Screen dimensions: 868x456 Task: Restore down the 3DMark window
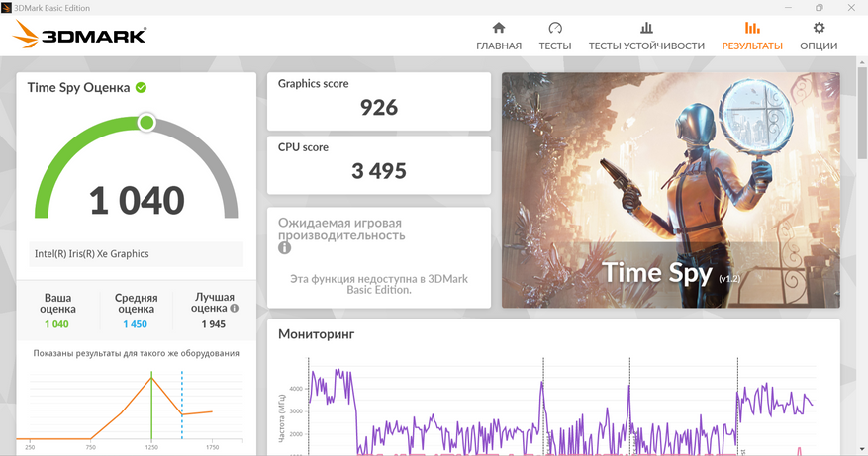click(x=820, y=8)
